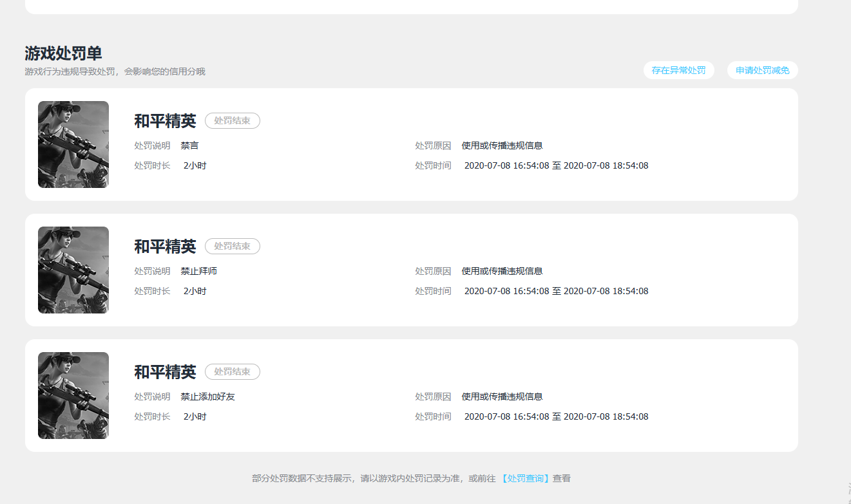The image size is (851, 504).
Task: Click the 申请处罚减免 button
Action: 762,70
